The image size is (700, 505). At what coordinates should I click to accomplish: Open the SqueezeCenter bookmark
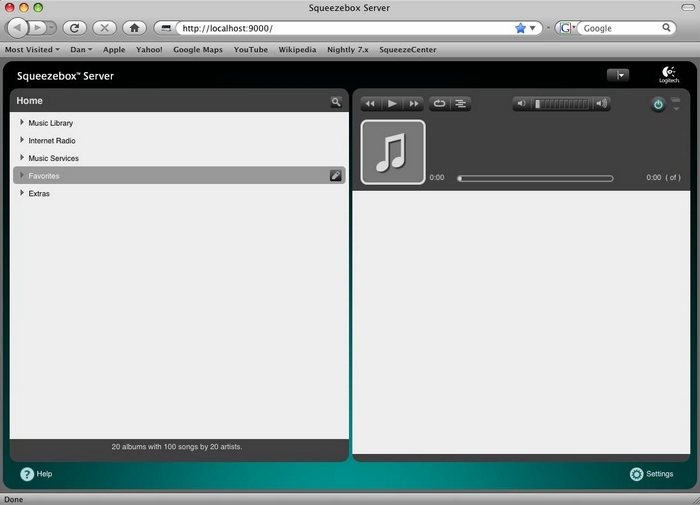408,50
